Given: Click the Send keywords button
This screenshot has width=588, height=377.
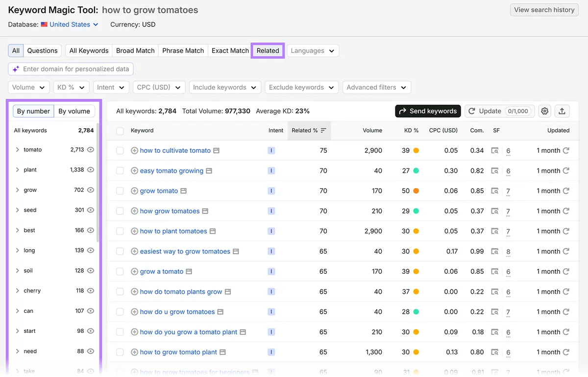Looking at the screenshot, I should click(x=428, y=111).
